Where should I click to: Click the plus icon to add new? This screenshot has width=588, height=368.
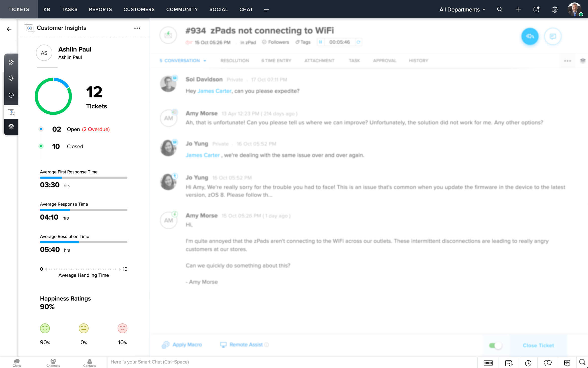coord(518,10)
